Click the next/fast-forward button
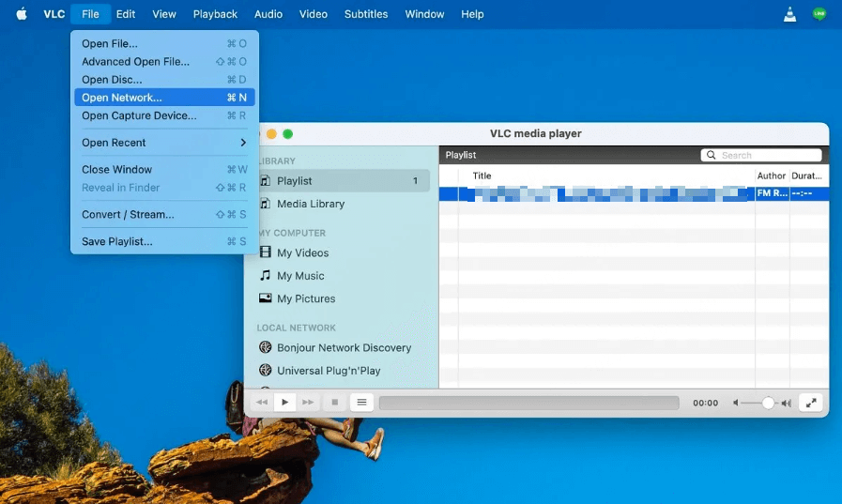Screen dimensions: 842x504 click(308, 402)
